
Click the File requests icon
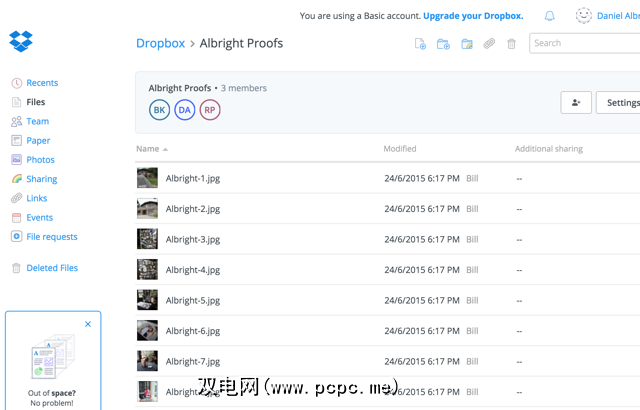coord(16,237)
